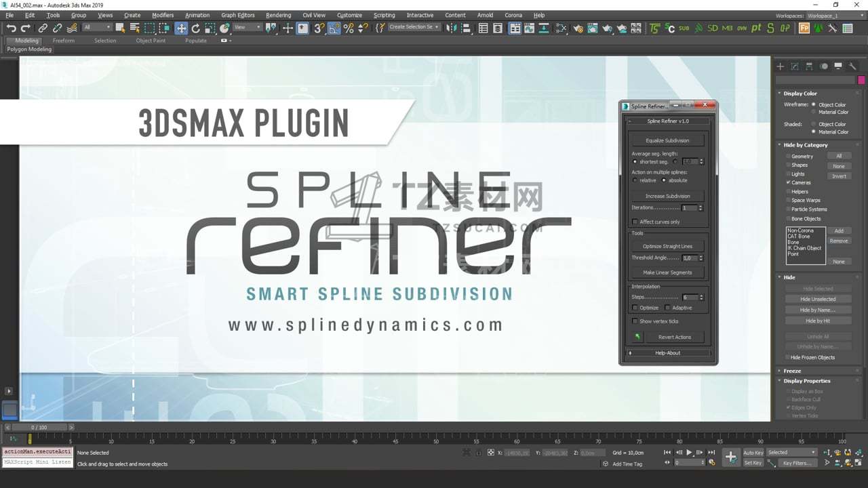Collapse the Hide by Category rollout
Screen dimensions: 868x488
(806, 145)
